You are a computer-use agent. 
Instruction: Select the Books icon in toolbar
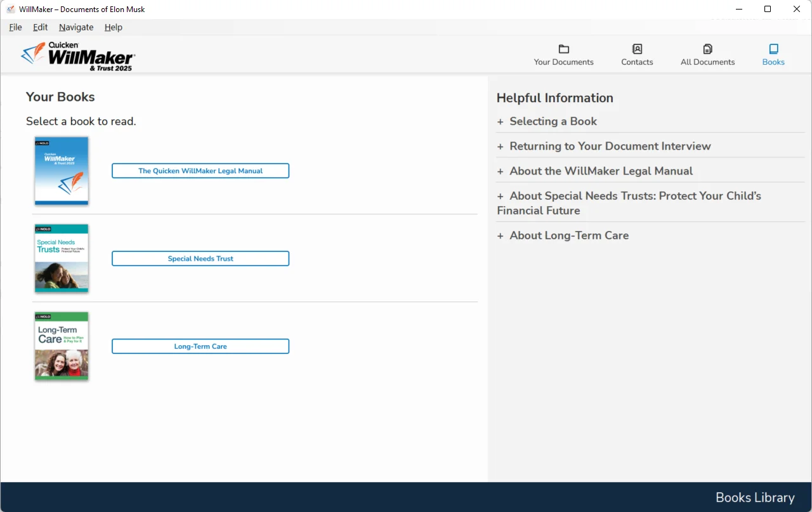[x=773, y=49]
